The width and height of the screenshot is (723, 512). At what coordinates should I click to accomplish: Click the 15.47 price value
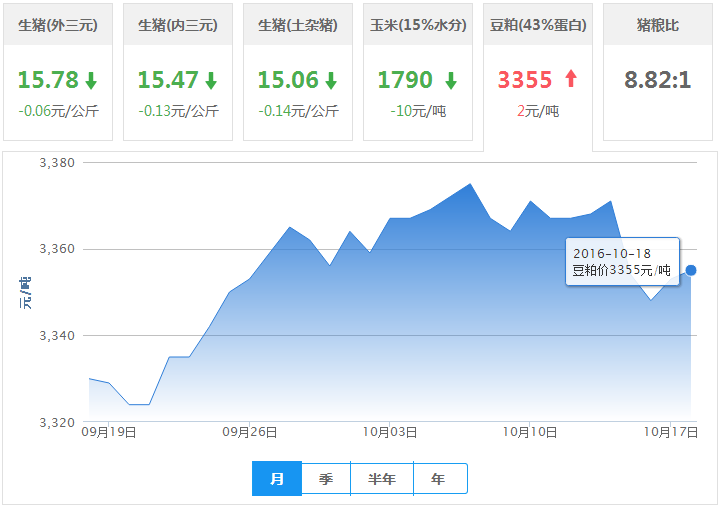(168, 80)
